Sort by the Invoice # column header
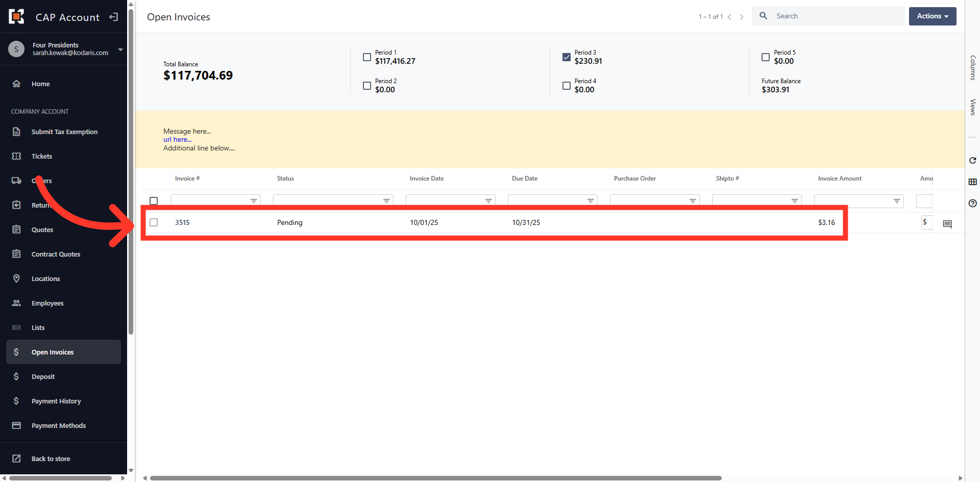Screen dimensions: 980x482 pyautogui.click(x=187, y=179)
